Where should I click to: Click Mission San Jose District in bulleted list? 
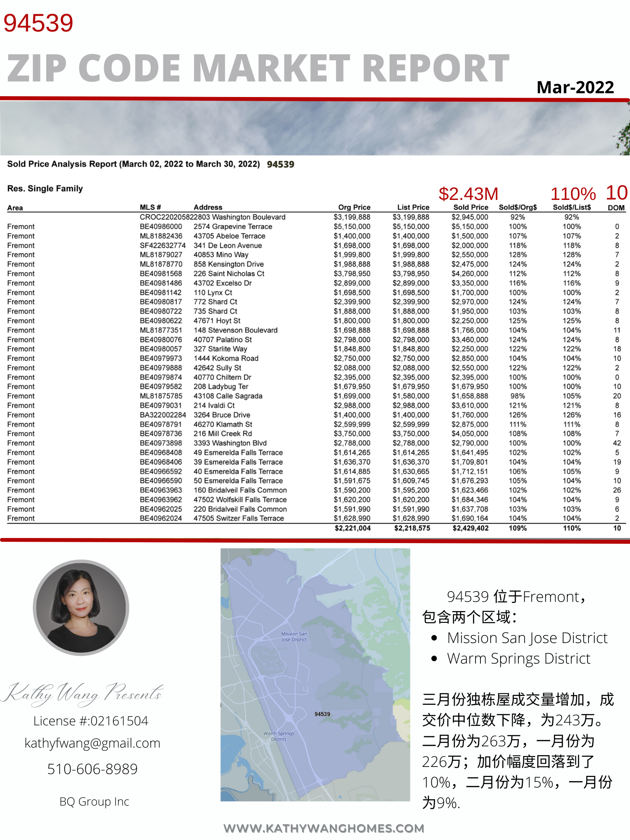tap(527, 638)
